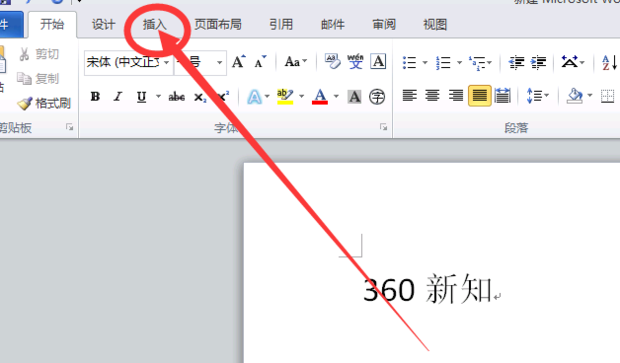Viewport: 620px width, 363px height.
Task: Expand highlight color dropdown arrow
Action: click(x=302, y=96)
